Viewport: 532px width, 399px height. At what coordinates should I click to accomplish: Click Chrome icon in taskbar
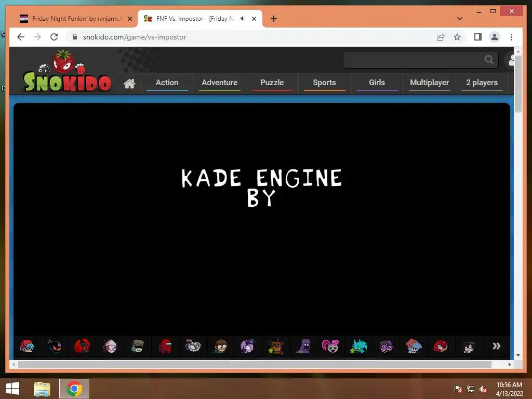(74, 389)
